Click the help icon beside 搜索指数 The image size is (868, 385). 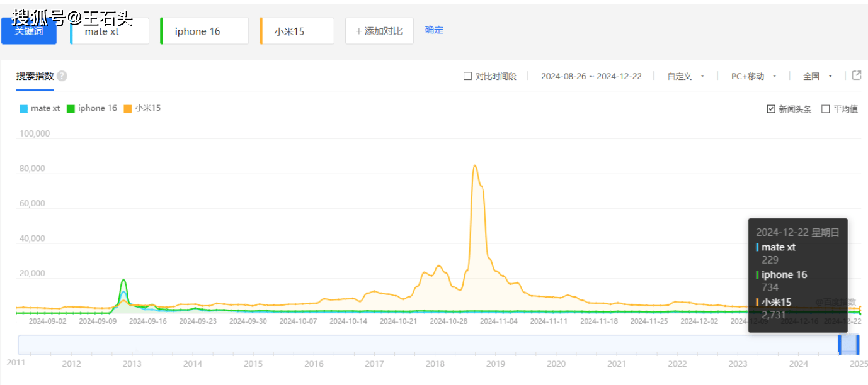(x=62, y=76)
